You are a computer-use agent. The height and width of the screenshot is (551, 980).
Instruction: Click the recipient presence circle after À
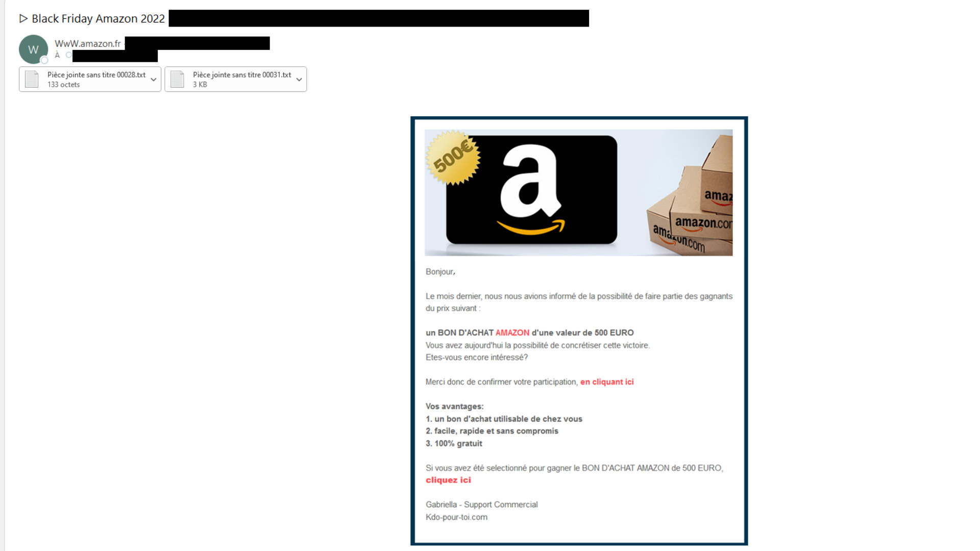[x=68, y=55]
